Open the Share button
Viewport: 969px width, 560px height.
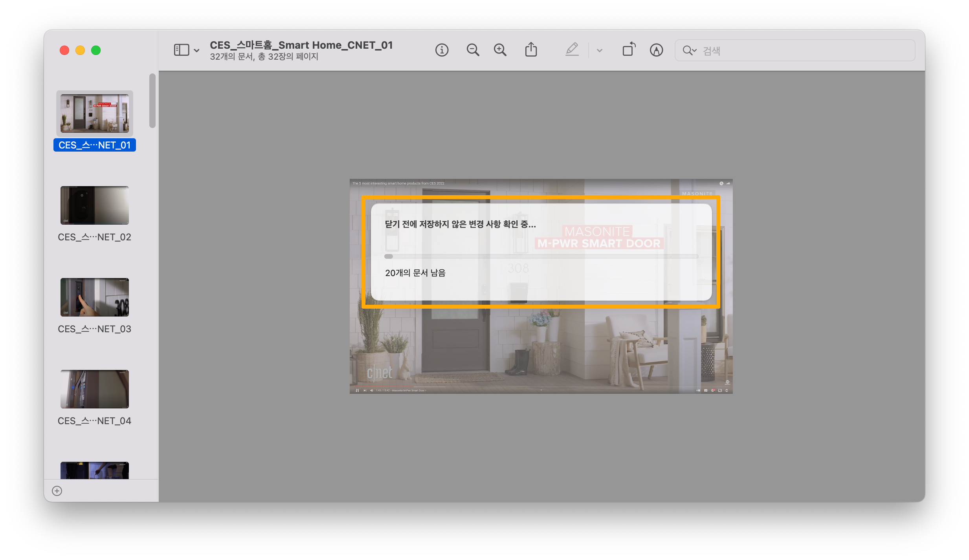(x=531, y=50)
